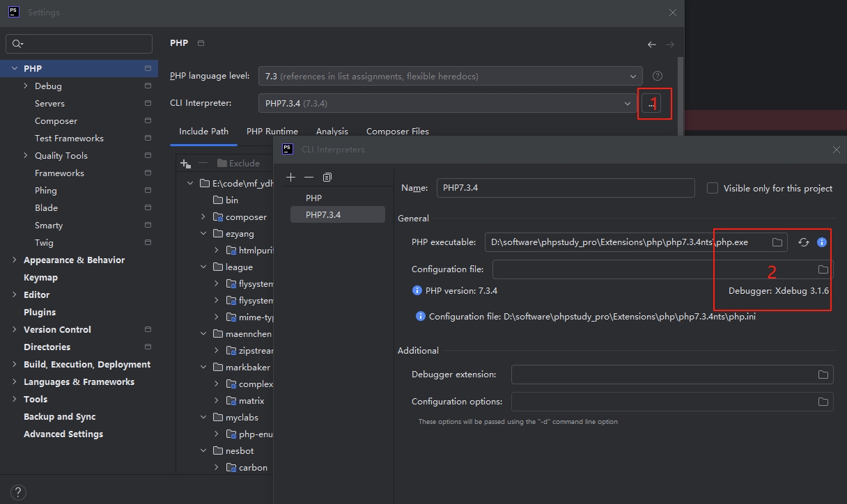Viewport: 847px width, 504px height.
Task: Expand the Debug settings node
Action: point(26,86)
